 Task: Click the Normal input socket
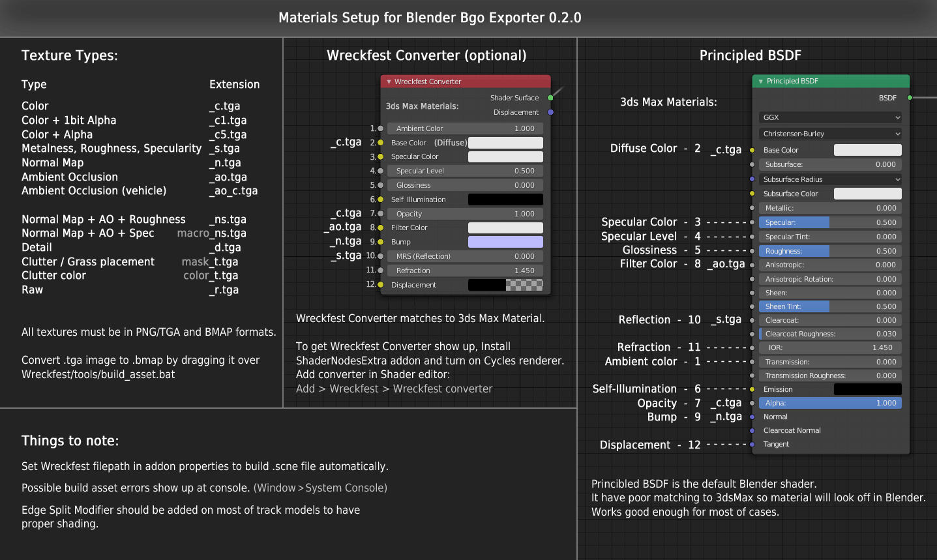[752, 417]
